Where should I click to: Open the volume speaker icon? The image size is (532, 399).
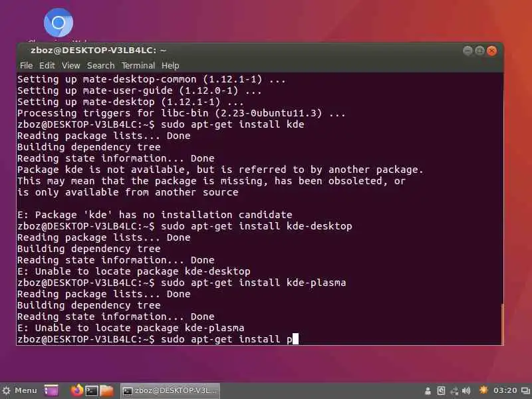click(467, 391)
